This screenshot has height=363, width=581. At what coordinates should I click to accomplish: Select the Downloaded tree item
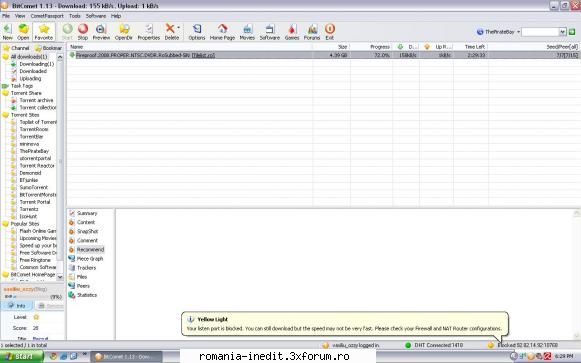[x=33, y=71]
